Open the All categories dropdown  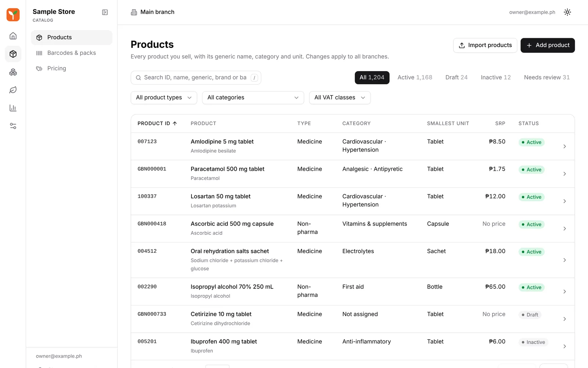[x=253, y=98]
